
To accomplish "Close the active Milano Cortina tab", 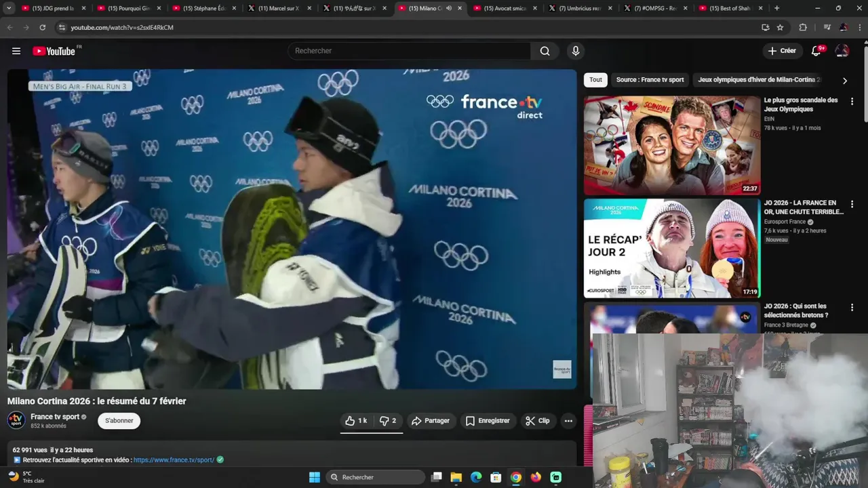I will pos(460,8).
